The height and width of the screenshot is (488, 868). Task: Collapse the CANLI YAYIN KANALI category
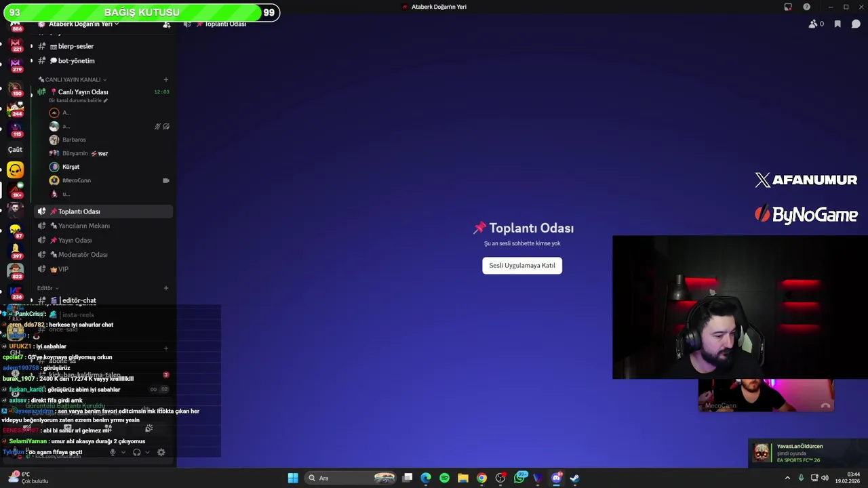point(73,79)
